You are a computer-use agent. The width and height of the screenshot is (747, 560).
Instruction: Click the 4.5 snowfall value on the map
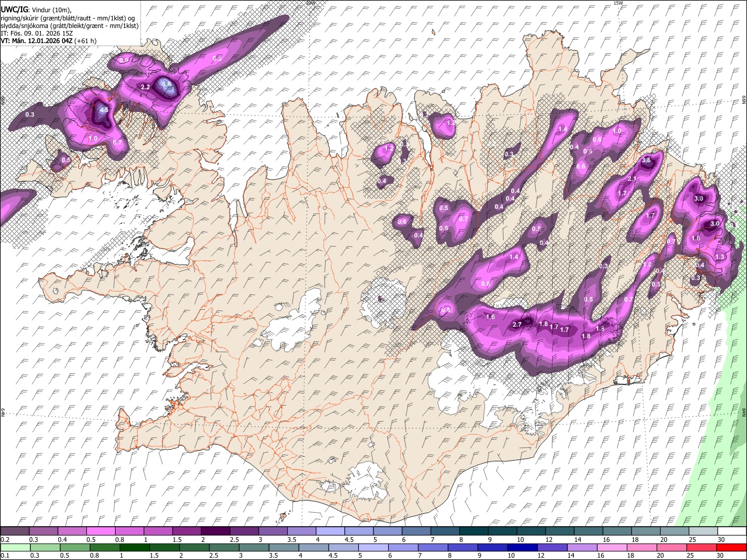click(104, 110)
